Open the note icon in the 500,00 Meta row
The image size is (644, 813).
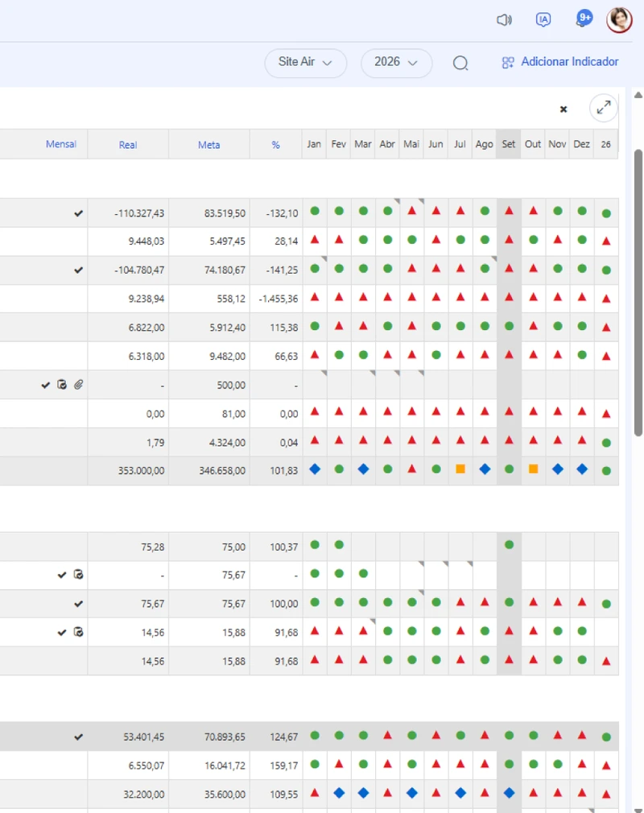[62, 385]
